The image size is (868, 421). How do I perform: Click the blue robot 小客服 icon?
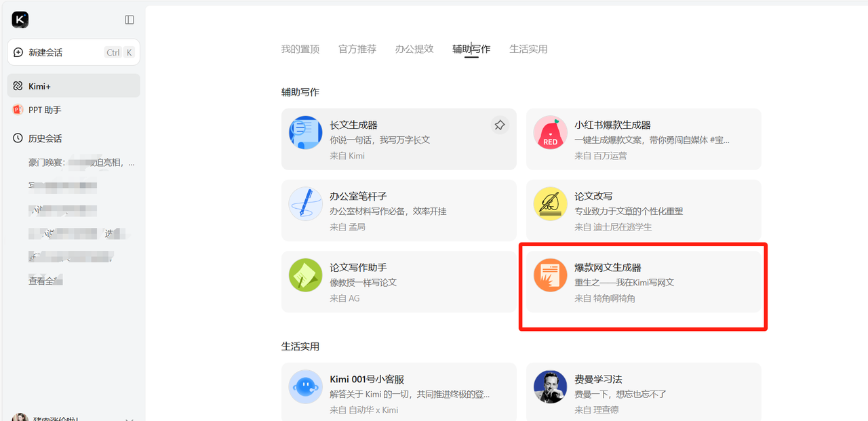306,387
